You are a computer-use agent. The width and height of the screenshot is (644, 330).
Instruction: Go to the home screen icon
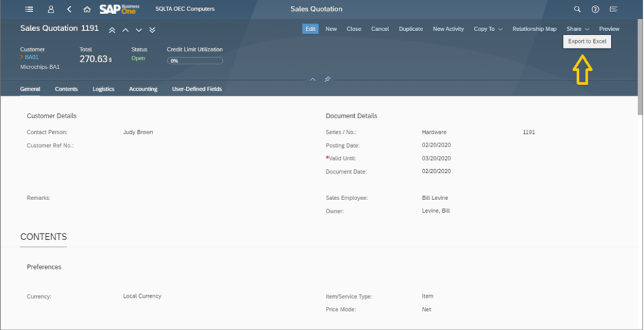coord(87,9)
